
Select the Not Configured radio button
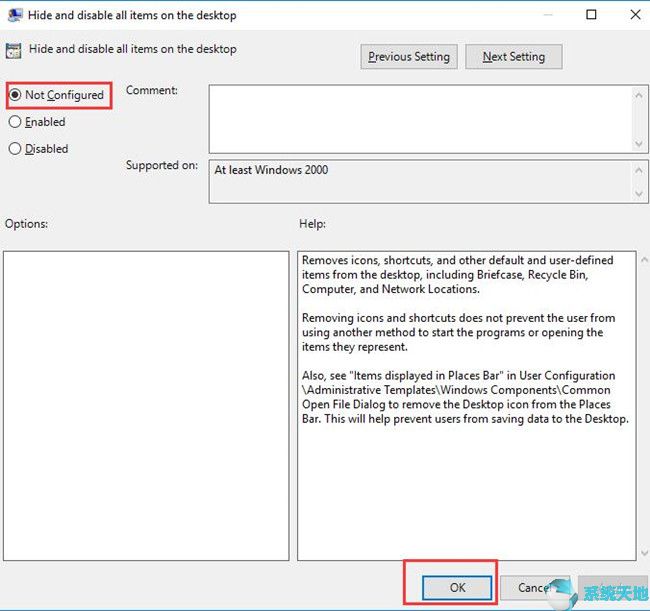(x=56, y=95)
